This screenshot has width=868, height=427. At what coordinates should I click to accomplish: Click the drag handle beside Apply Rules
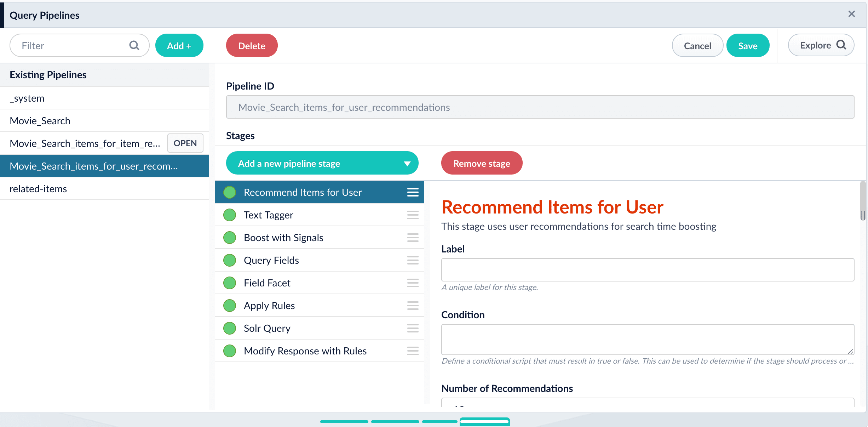point(412,306)
